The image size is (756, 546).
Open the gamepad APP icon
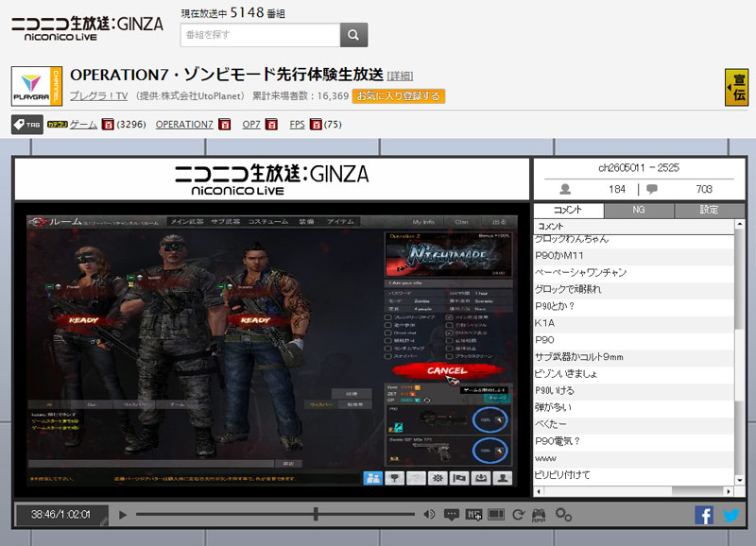tap(539, 515)
